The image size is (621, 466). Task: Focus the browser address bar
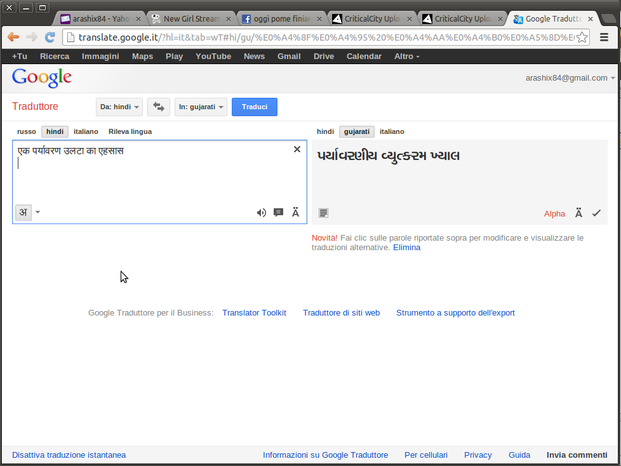pos(325,37)
